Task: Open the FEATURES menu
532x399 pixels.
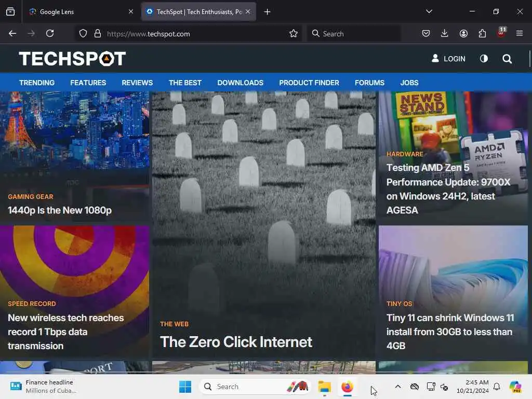Action: pos(88,83)
